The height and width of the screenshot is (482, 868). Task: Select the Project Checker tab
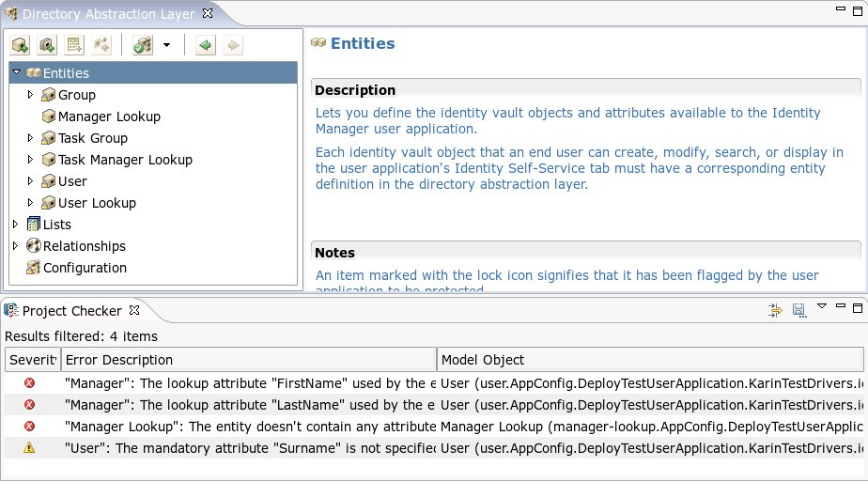click(71, 310)
